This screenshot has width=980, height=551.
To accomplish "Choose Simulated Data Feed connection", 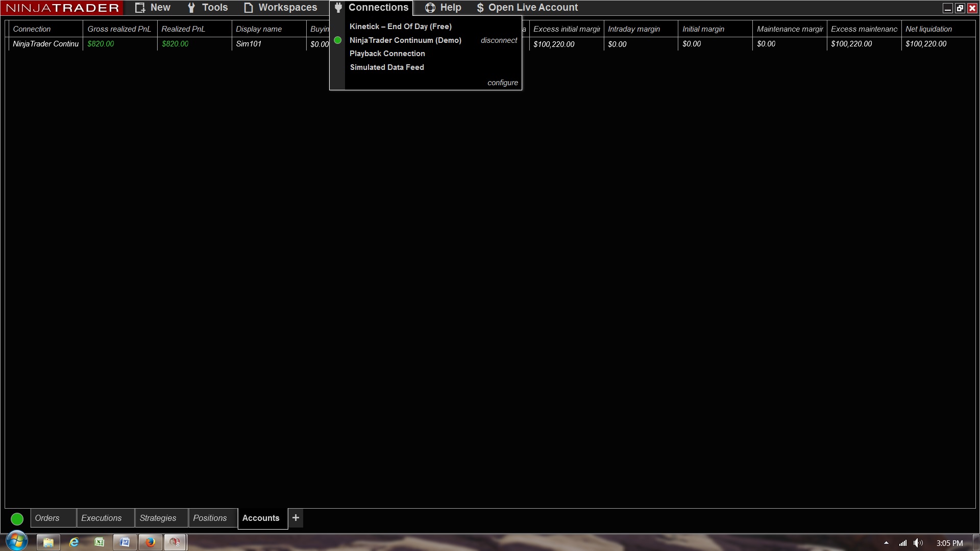I will [386, 67].
